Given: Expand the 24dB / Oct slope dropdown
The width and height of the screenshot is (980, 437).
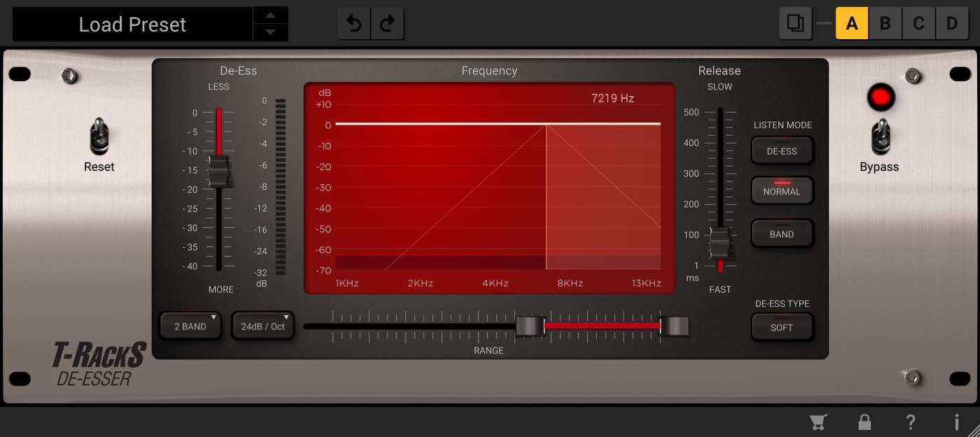Looking at the screenshot, I should [x=263, y=326].
